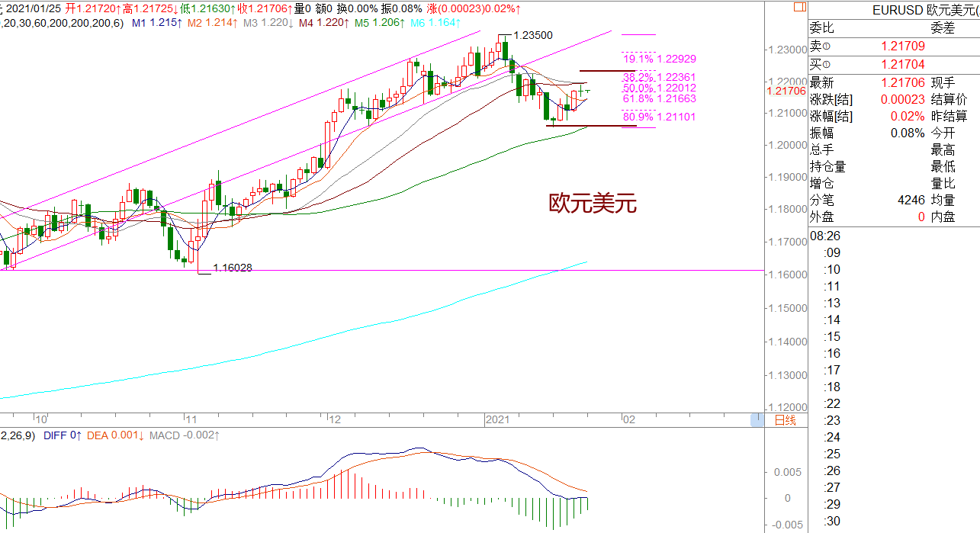Select the 委差 label
Screen dimensions: 980x533
pos(943,27)
